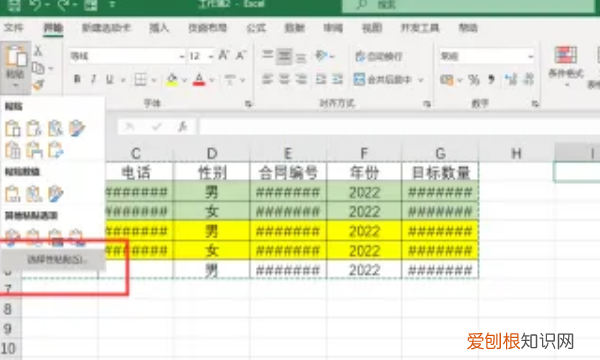Expand the underline style arrow
This screenshot has width=600, height=360.
click(x=123, y=80)
